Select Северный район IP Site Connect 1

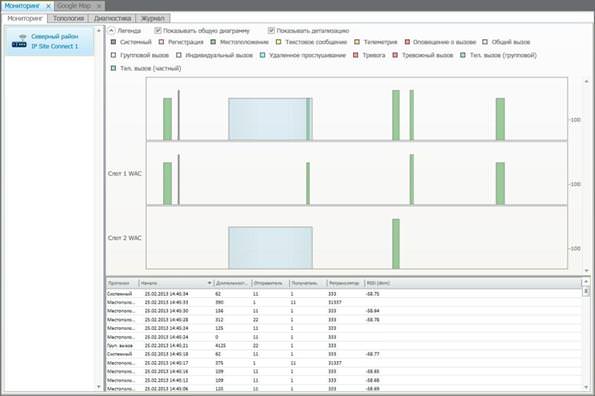coord(49,41)
